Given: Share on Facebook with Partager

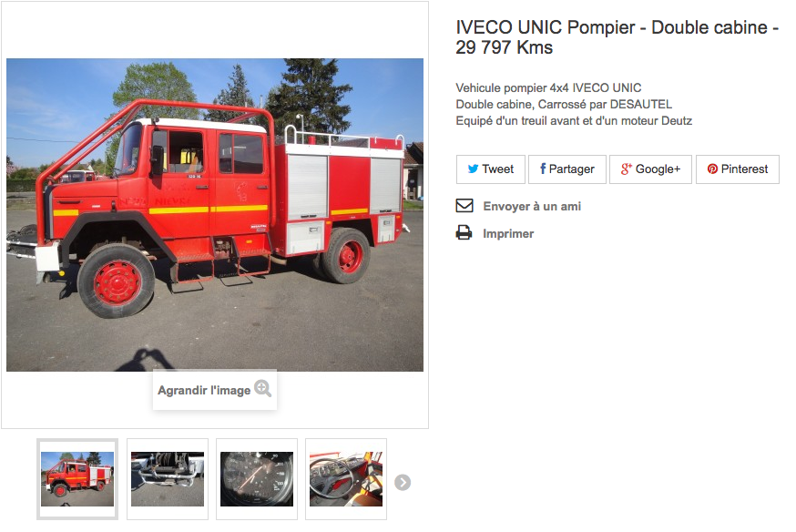Looking at the screenshot, I should click(567, 169).
